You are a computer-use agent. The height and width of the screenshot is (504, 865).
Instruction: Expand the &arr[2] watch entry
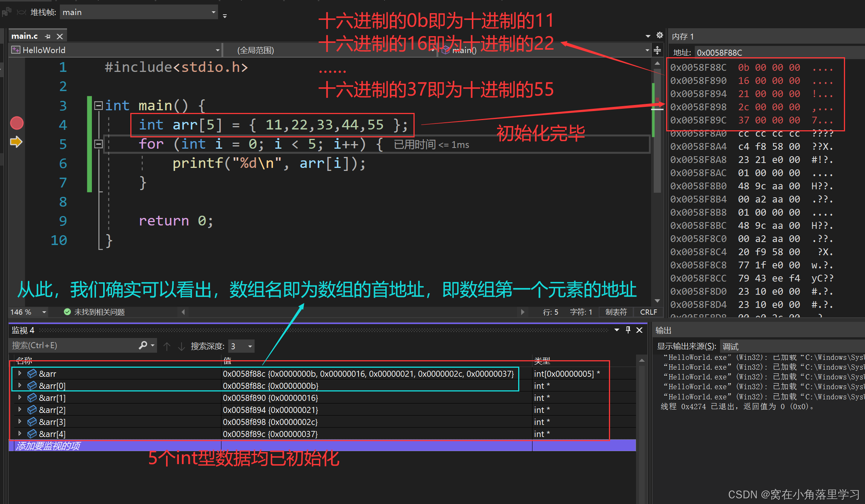point(20,410)
